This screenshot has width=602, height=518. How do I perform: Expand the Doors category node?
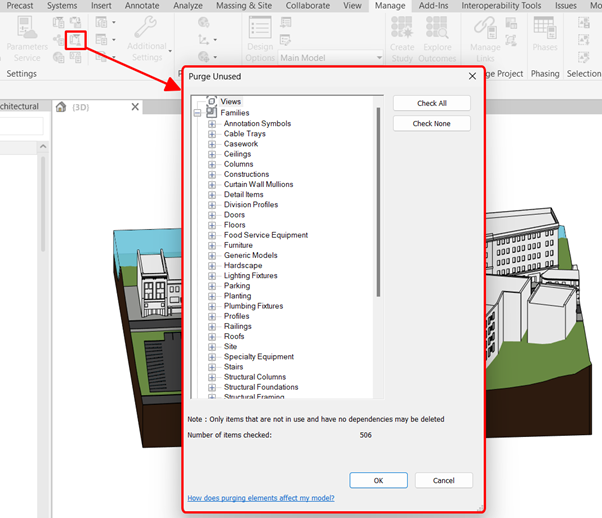212,215
